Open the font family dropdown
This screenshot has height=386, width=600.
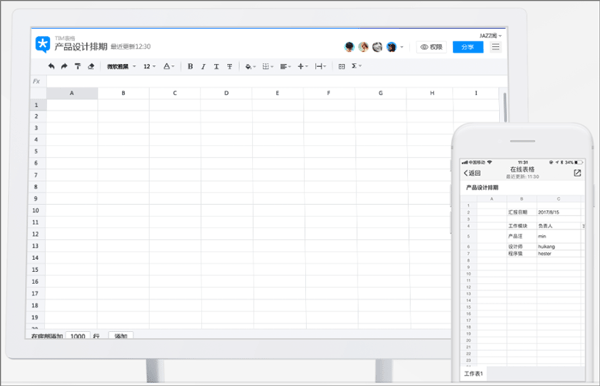(x=121, y=67)
